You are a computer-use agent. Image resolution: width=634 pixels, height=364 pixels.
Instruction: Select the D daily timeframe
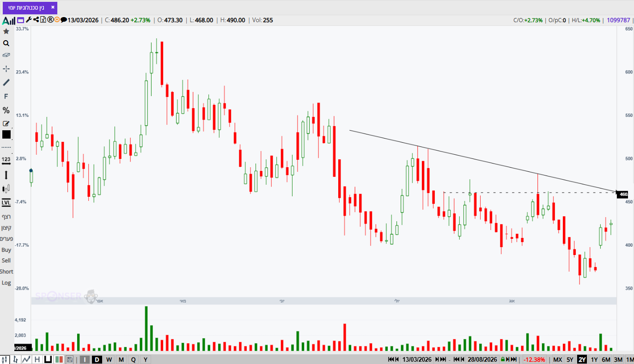pos(97,359)
